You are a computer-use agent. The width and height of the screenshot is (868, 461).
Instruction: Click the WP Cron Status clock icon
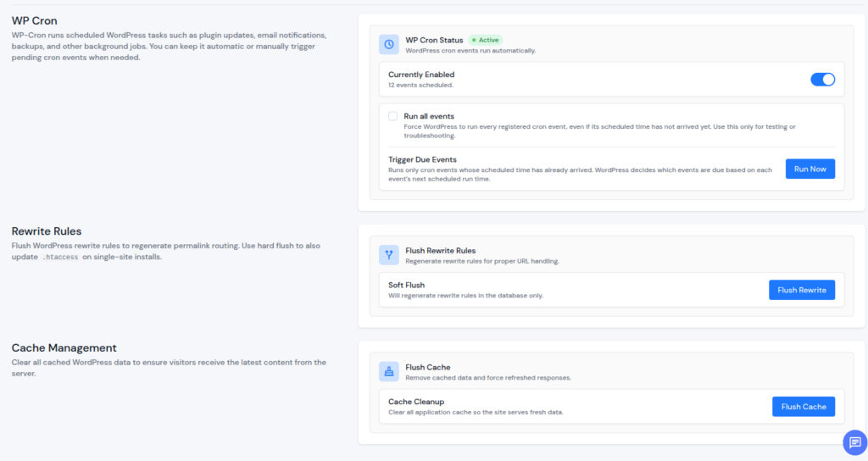[388, 44]
